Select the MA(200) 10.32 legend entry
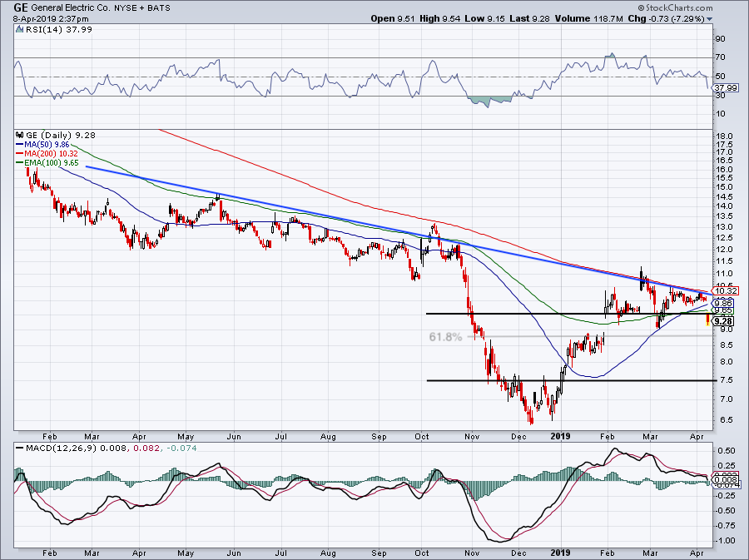The image size is (749, 560). pos(49,154)
